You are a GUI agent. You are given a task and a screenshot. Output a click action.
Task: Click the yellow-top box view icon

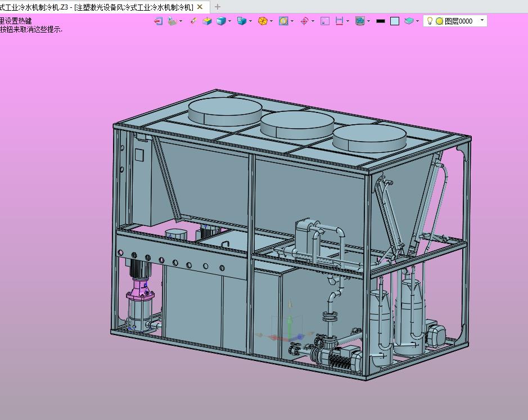coord(207,21)
